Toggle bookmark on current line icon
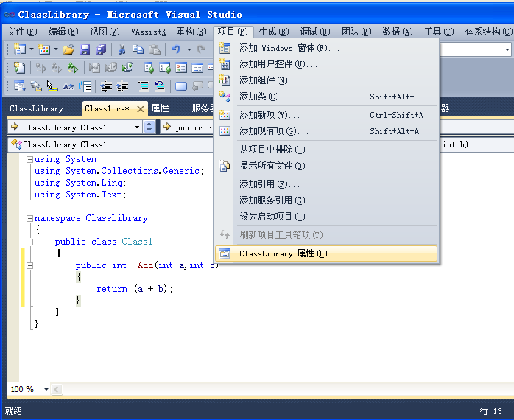The height and width of the screenshot is (420, 514). [x=181, y=86]
